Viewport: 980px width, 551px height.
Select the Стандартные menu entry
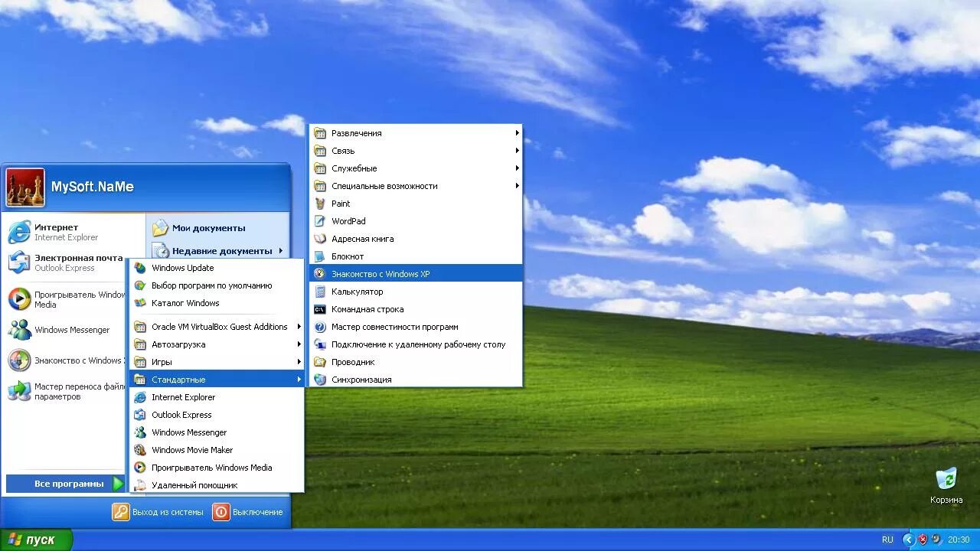[217, 380]
